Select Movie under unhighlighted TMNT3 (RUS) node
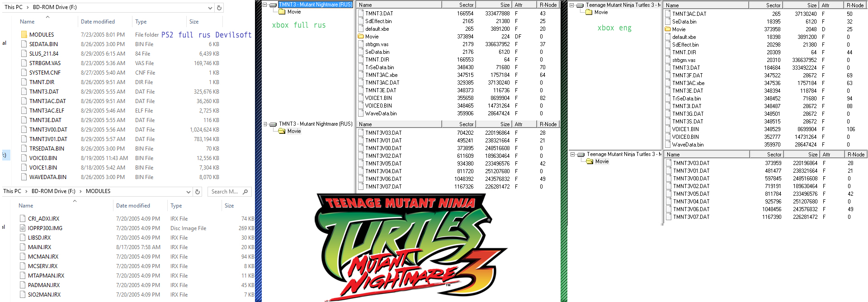 (294, 131)
